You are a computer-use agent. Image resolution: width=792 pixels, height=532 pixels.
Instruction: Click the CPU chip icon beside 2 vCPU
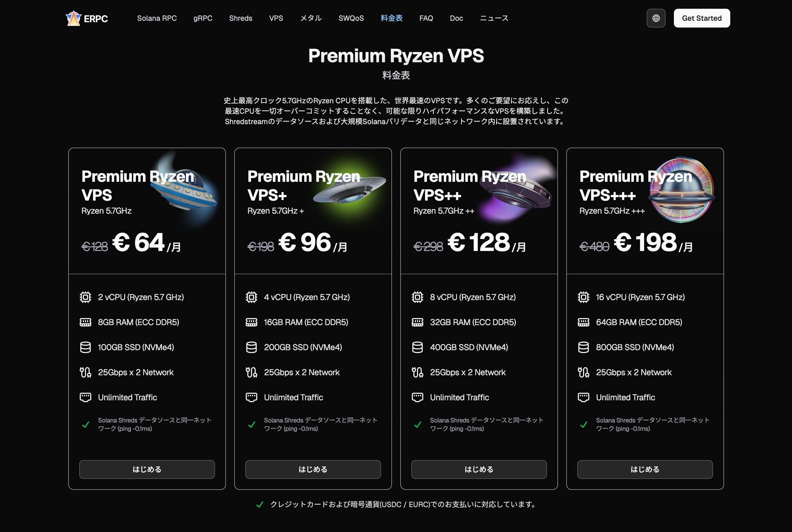85,297
